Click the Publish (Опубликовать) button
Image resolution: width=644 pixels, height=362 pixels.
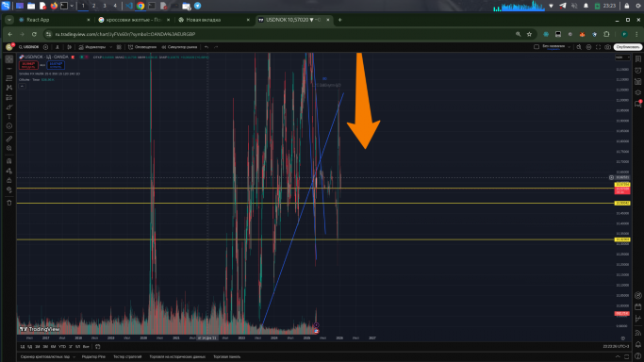(x=628, y=47)
